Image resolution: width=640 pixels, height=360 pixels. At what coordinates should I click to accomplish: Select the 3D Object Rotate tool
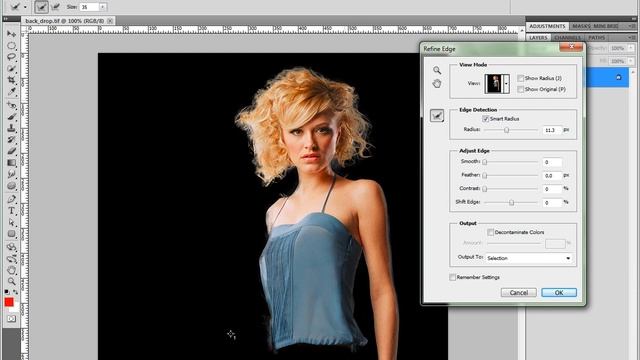coord(11,247)
